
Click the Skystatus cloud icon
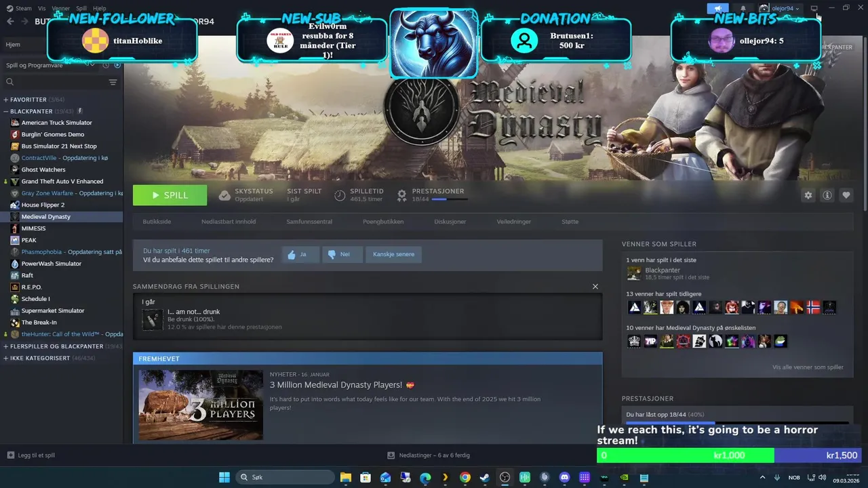pyautogui.click(x=224, y=195)
